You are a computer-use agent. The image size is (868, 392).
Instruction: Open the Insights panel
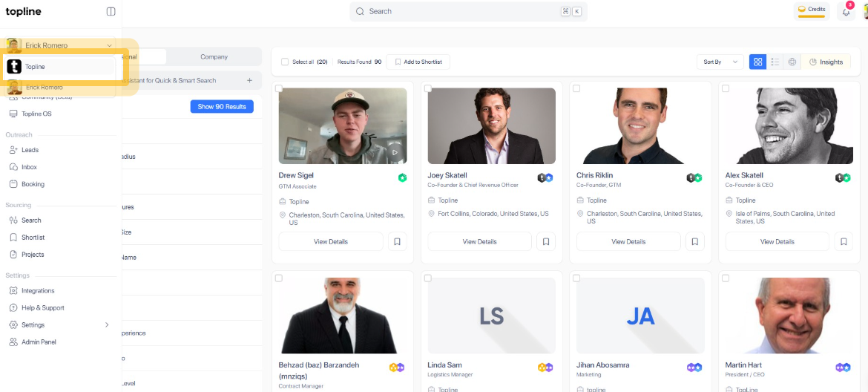pos(826,62)
